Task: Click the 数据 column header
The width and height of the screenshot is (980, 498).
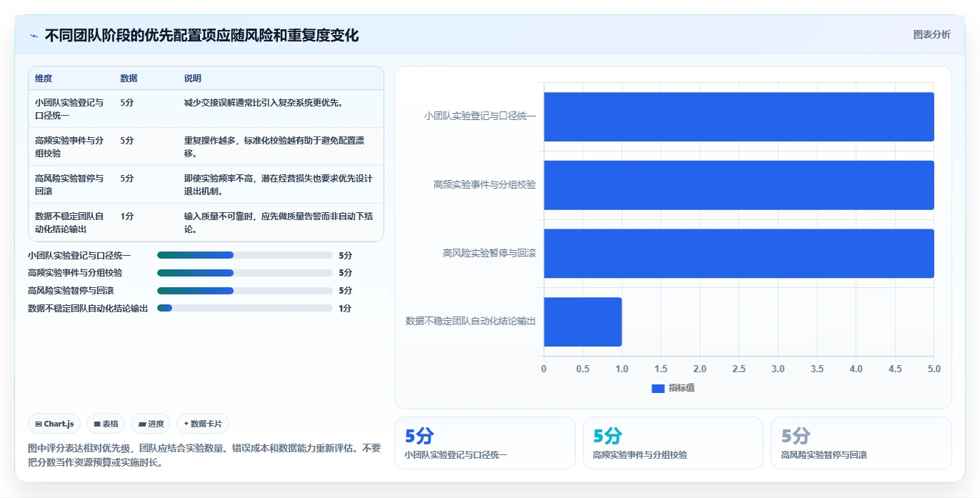Action: [129, 79]
